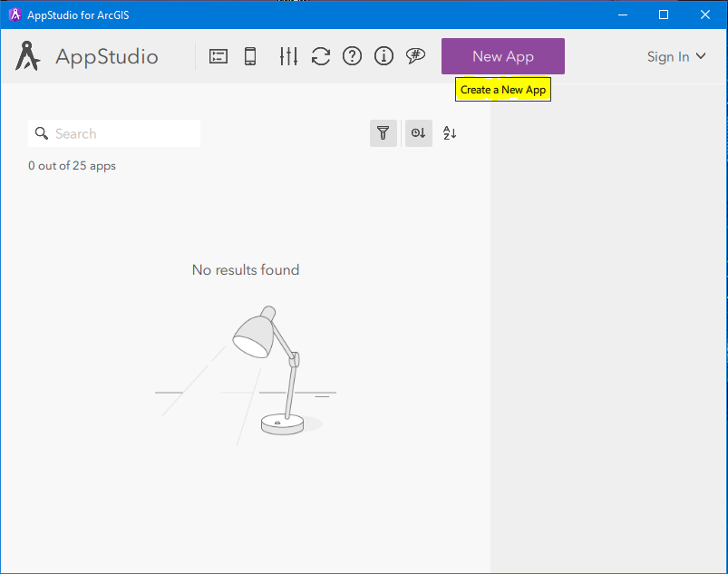Screen dimensions: 728x574
Task: Refresh apps with the sync arrows icon
Action: [320, 56]
